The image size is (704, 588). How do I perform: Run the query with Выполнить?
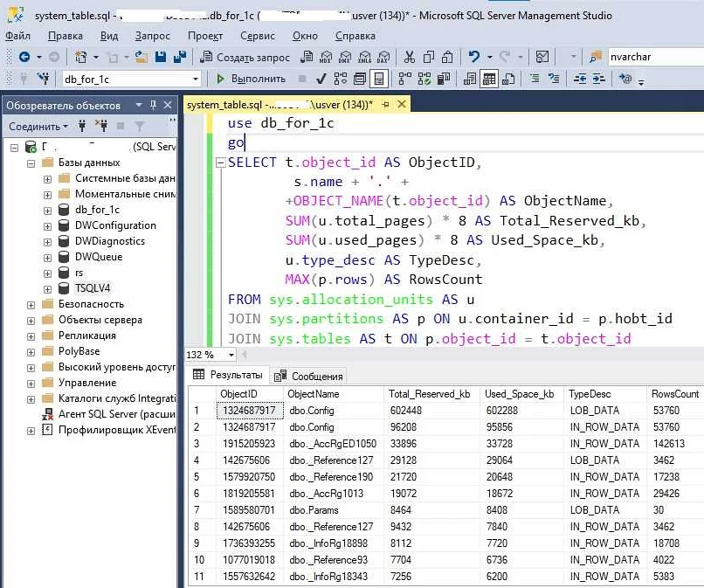[252, 79]
